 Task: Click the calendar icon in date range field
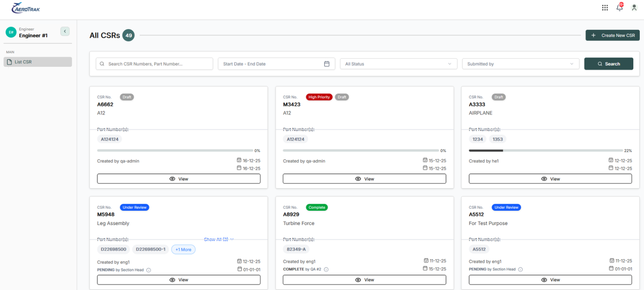click(x=327, y=64)
